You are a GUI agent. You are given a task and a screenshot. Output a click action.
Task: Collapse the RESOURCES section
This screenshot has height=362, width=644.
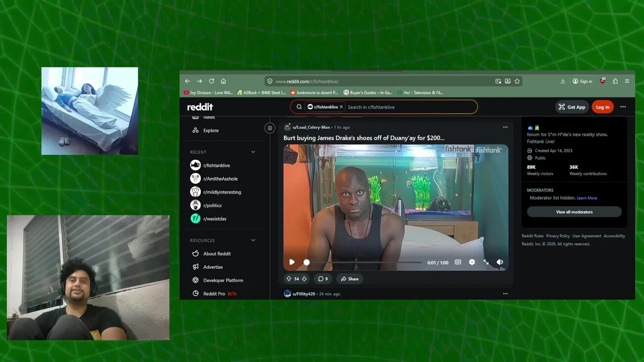point(253,240)
